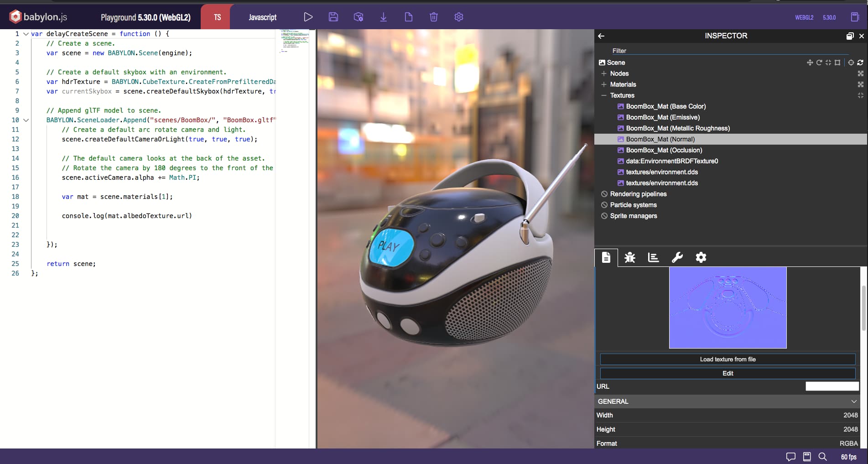The height and width of the screenshot is (464, 868).
Task: Select BoomBox_Mat (Normal) texture
Action: [730, 139]
